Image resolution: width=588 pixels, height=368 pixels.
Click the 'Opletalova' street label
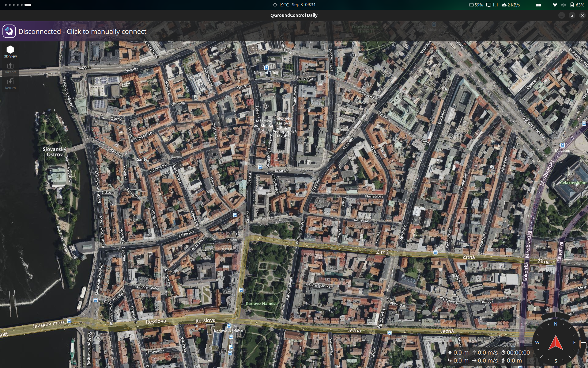(x=533, y=82)
